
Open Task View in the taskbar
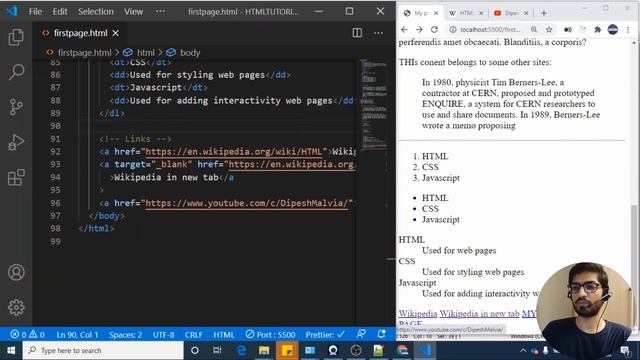[217, 351]
